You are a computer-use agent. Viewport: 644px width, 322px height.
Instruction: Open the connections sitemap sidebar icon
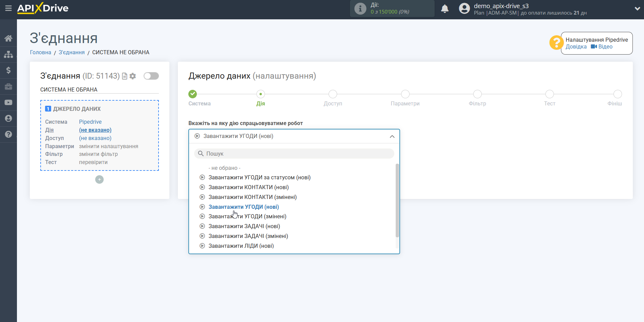point(8,54)
